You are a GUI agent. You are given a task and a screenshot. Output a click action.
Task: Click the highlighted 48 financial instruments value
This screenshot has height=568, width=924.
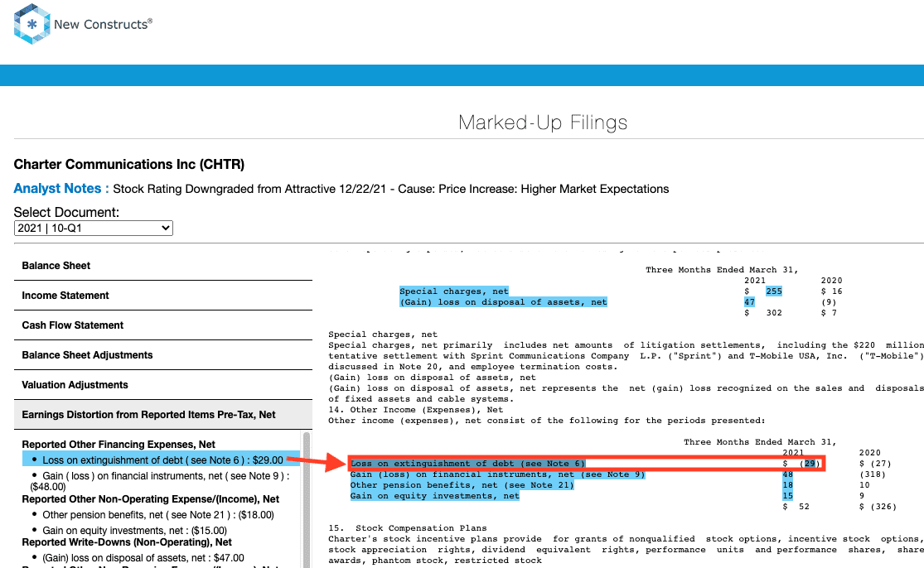788,474
